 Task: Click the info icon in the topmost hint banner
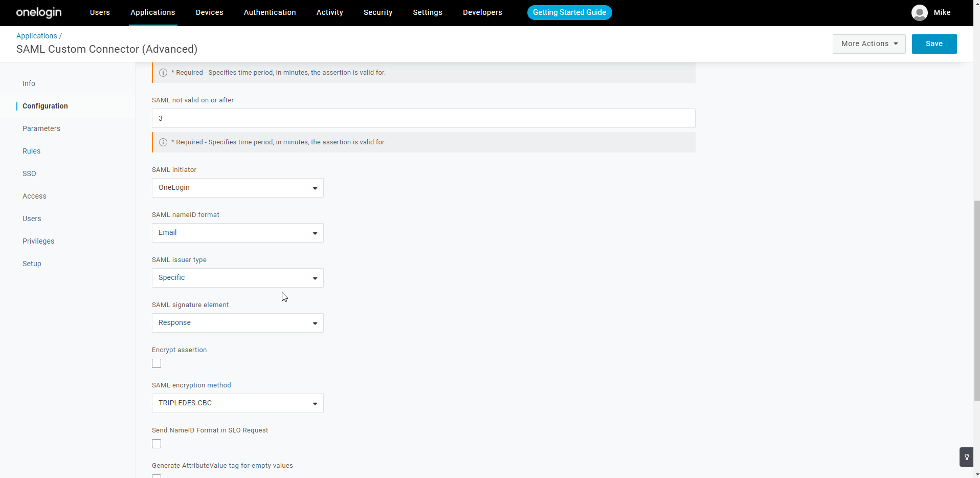point(163,73)
